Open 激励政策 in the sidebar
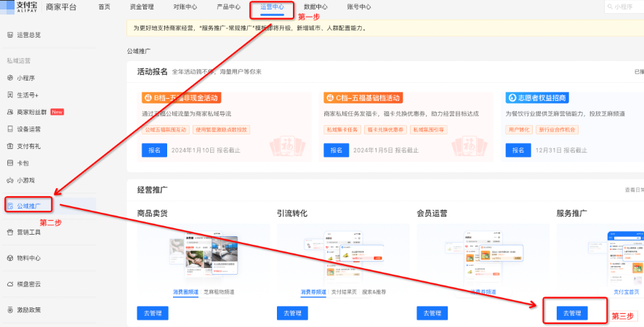 click(25, 310)
